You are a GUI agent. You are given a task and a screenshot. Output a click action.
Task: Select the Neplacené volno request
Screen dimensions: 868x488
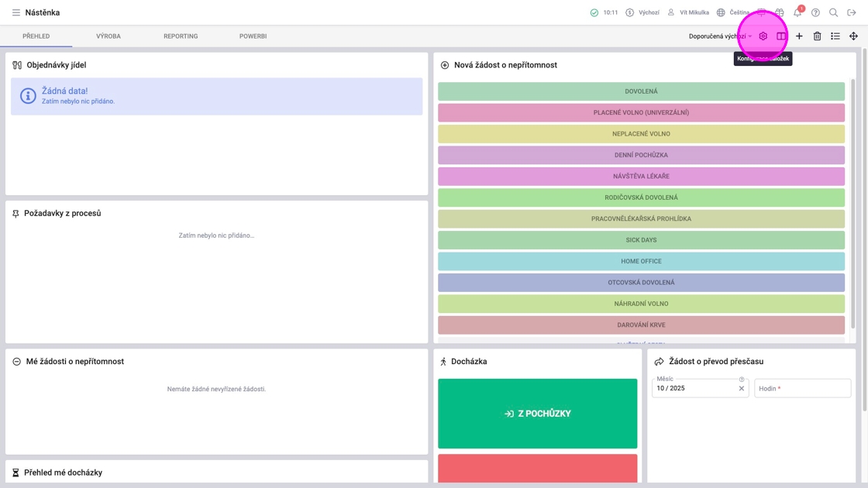click(641, 134)
